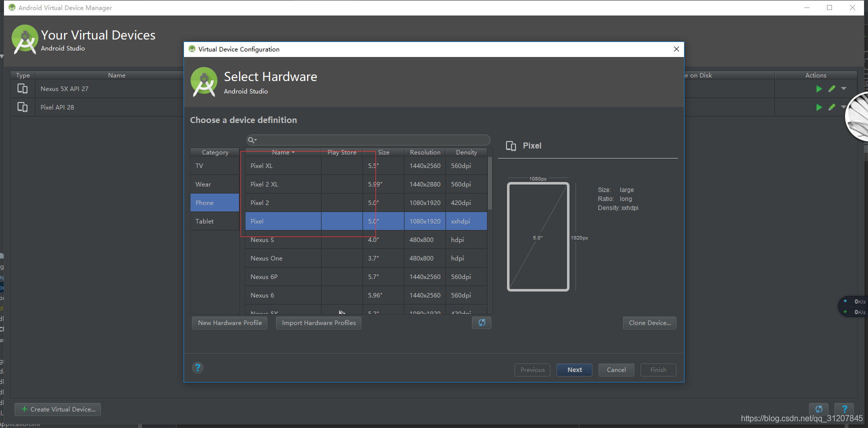The width and height of the screenshot is (868, 428).
Task: Click the Actions column header
Action: pyautogui.click(x=815, y=75)
